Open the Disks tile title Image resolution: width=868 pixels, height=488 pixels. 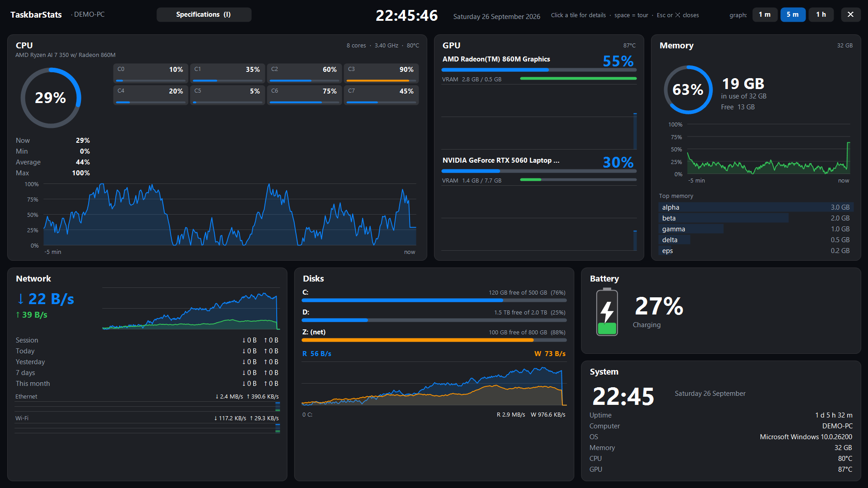tap(313, 279)
